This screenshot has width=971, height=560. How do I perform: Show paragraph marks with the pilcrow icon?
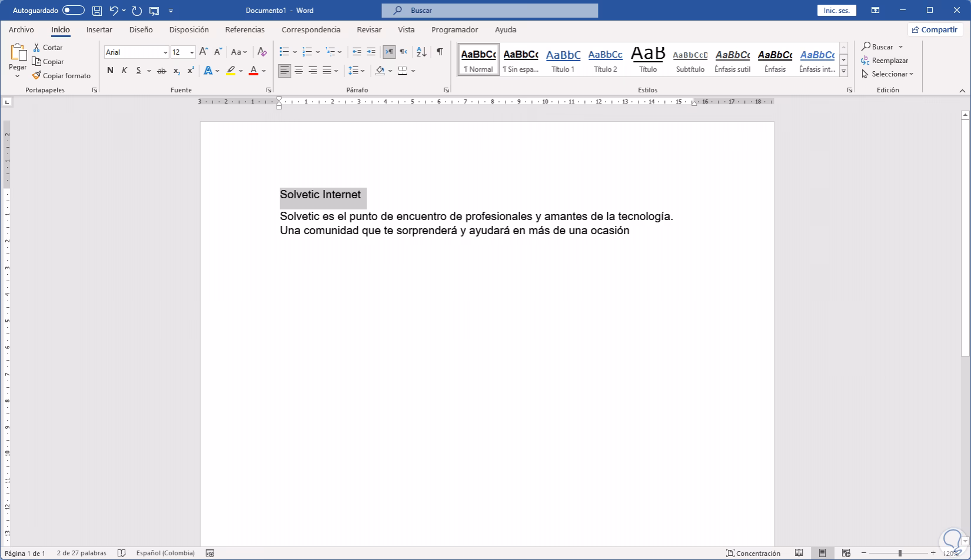point(440,52)
